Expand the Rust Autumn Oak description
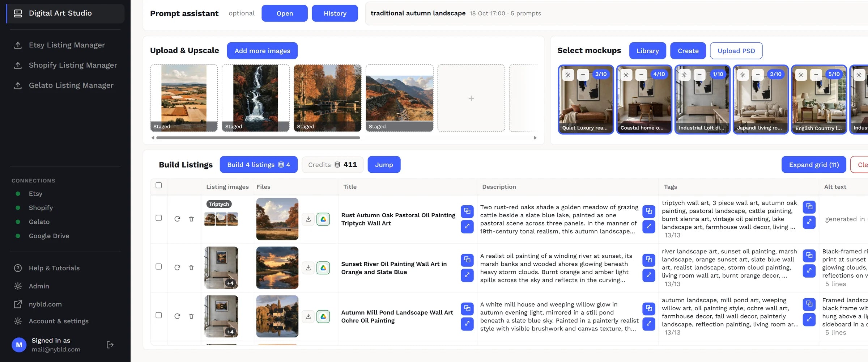Image resolution: width=868 pixels, height=362 pixels. tap(649, 226)
